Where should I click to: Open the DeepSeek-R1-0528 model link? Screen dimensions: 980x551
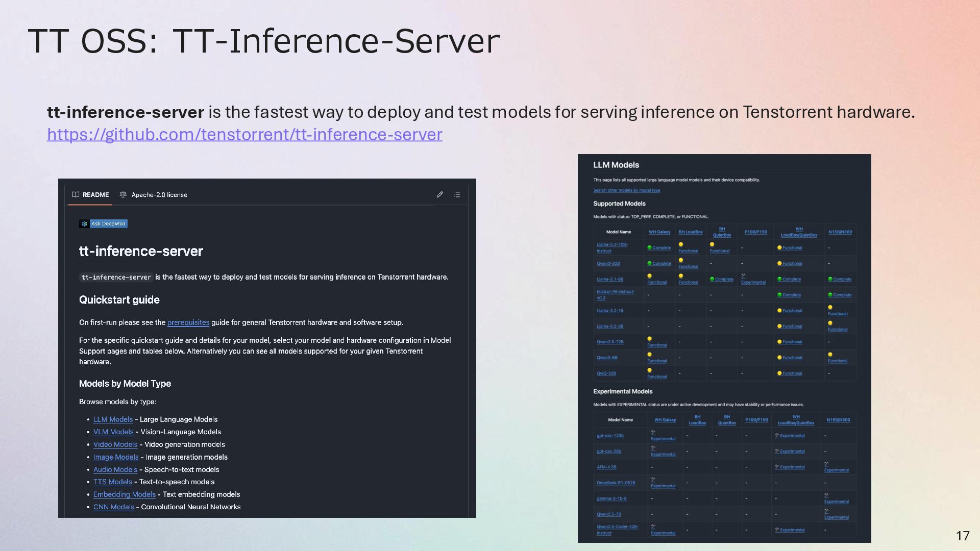[x=616, y=483]
